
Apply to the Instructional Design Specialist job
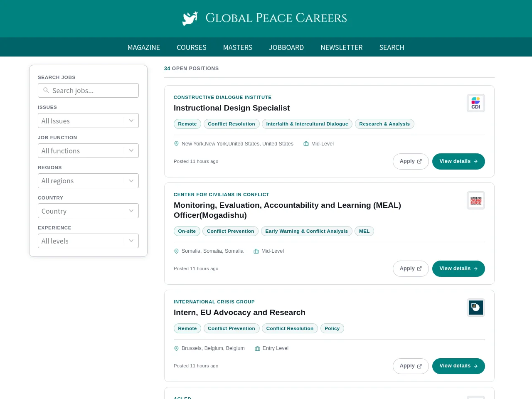[411, 161]
